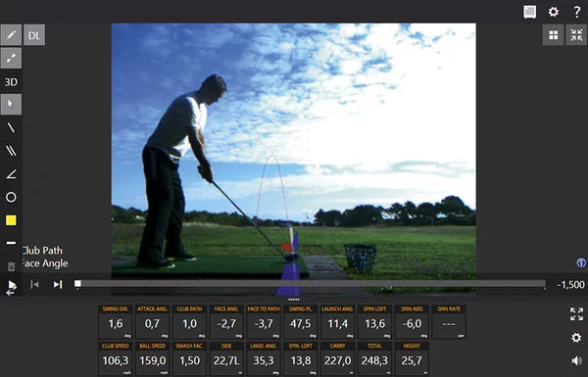Select the ATTACK ANG. tile
The height and width of the screenshot is (377, 588).
(152, 322)
